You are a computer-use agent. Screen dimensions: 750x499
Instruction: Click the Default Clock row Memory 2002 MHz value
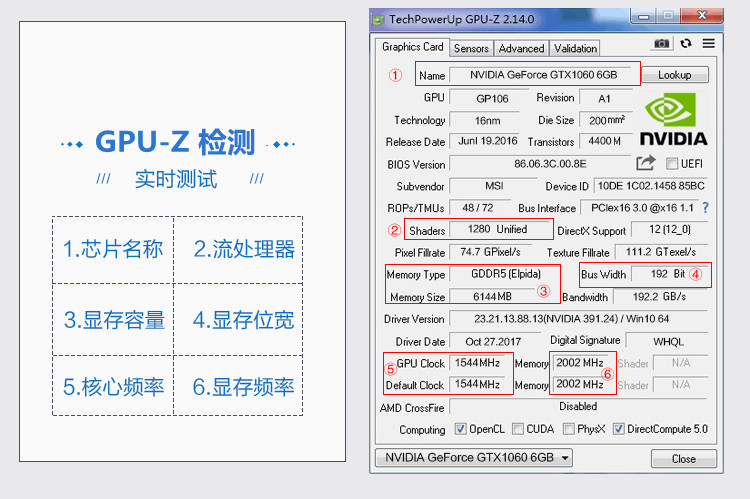(580, 384)
